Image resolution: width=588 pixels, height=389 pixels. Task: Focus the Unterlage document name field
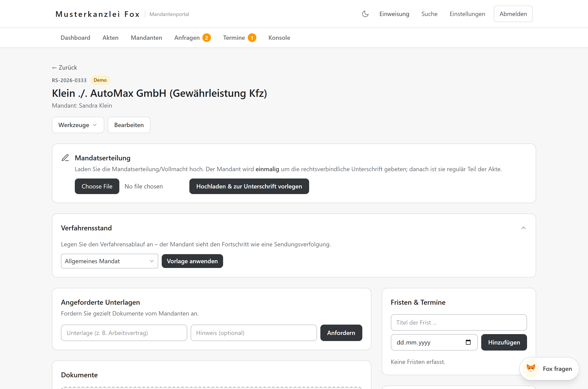(124, 333)
